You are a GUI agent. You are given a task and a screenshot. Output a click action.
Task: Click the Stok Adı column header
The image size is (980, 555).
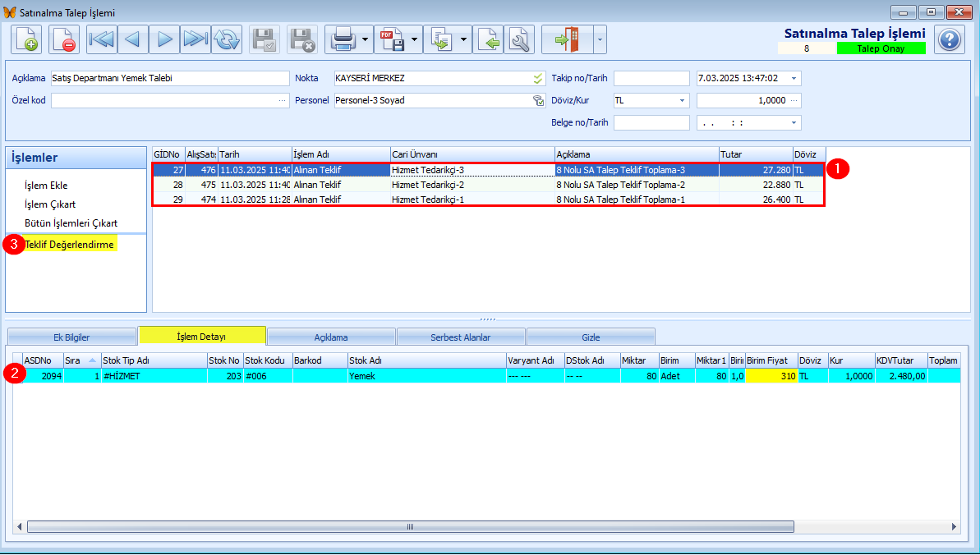point(427,360)
